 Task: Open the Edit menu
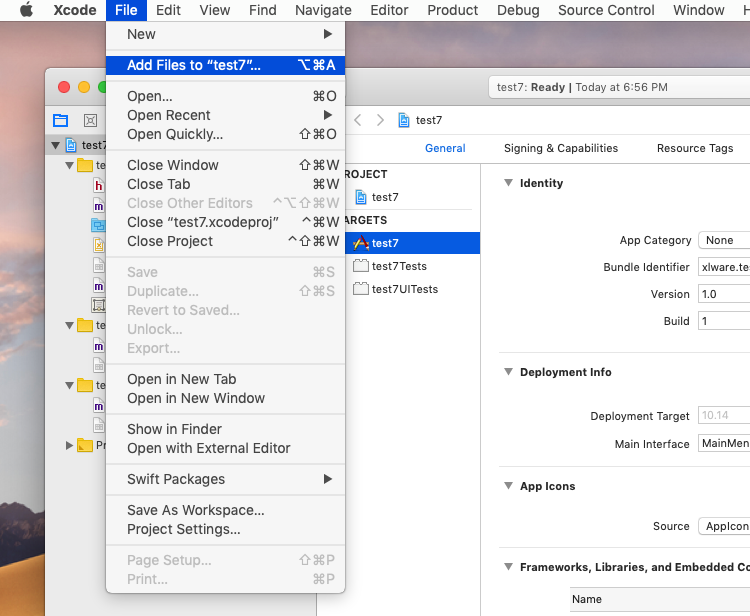click(x=168, y=10)
